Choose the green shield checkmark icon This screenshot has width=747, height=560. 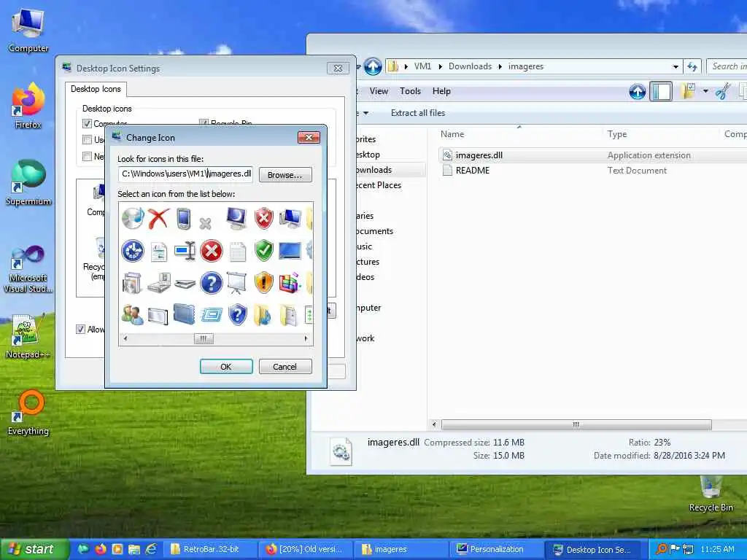tap(263, 251)
